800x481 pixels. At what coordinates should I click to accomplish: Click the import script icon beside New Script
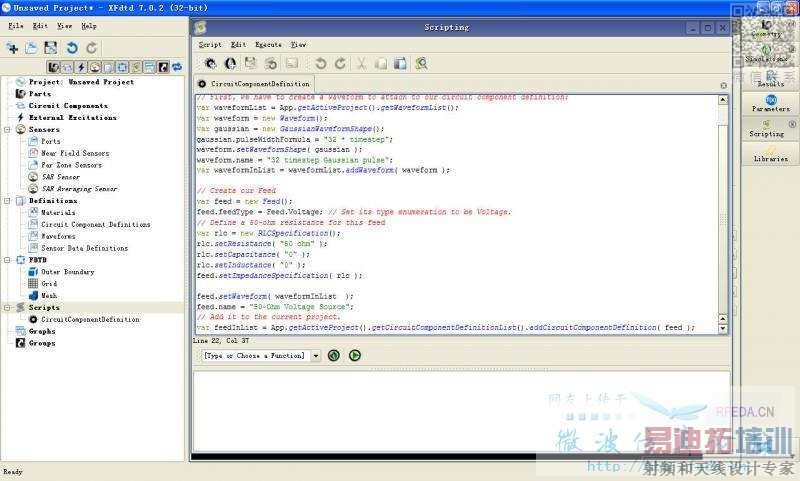[x=231, y=64]
